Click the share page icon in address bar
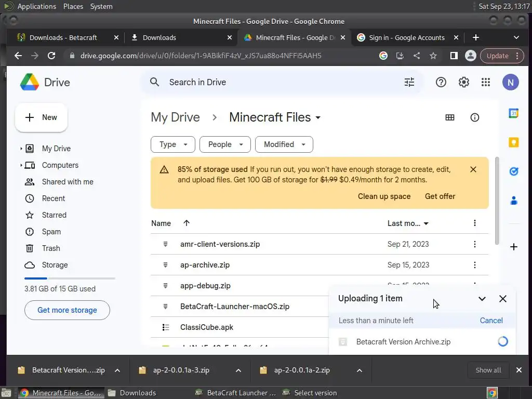 tap(416, 56)
